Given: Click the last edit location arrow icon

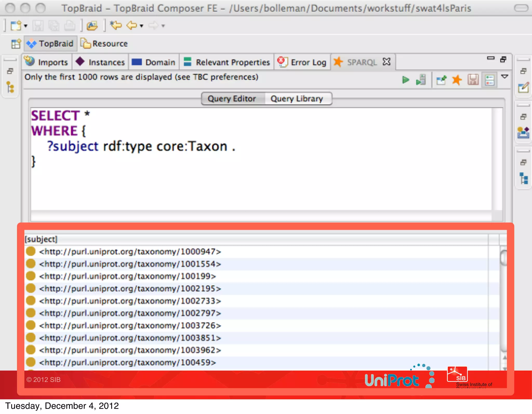Looking at the screenshot, I should point(116,25).
